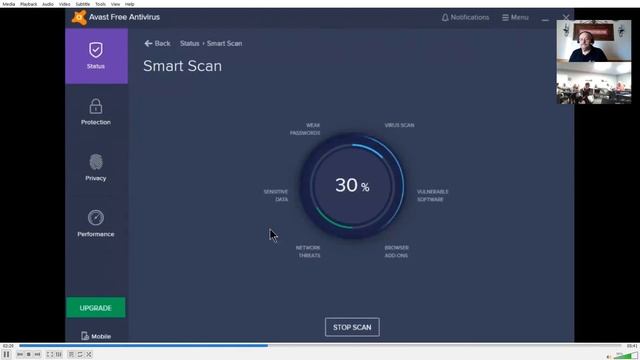This screenshot has height=360, width=640.
Task: Click the Avast logo icon
Action: pyautogui.click(x=79, y=18)
